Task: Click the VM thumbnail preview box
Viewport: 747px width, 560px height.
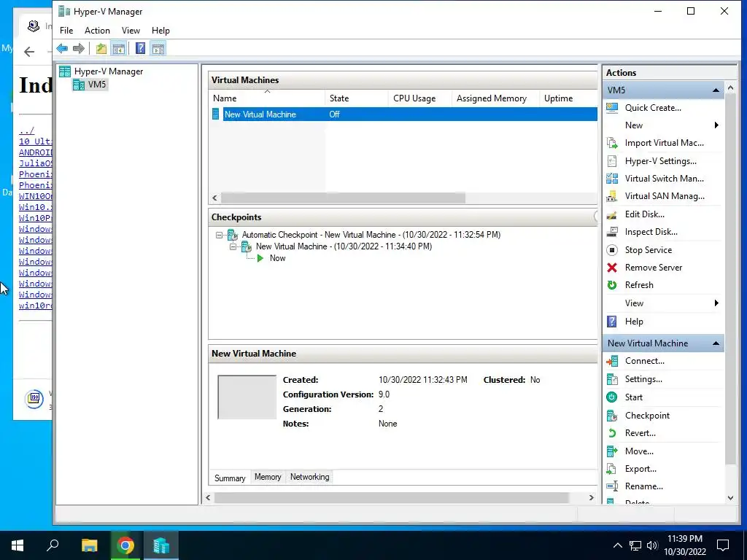Action: [247, 397]
